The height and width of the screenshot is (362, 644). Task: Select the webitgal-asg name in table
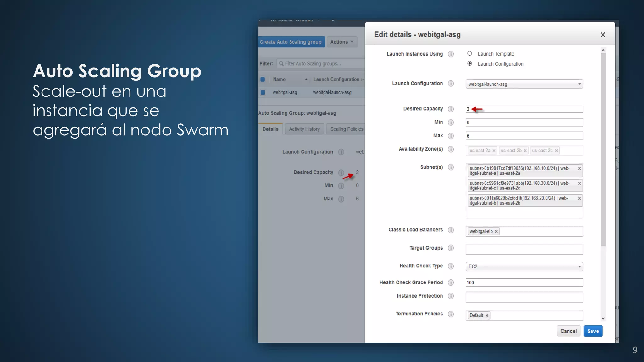(285, 92)
